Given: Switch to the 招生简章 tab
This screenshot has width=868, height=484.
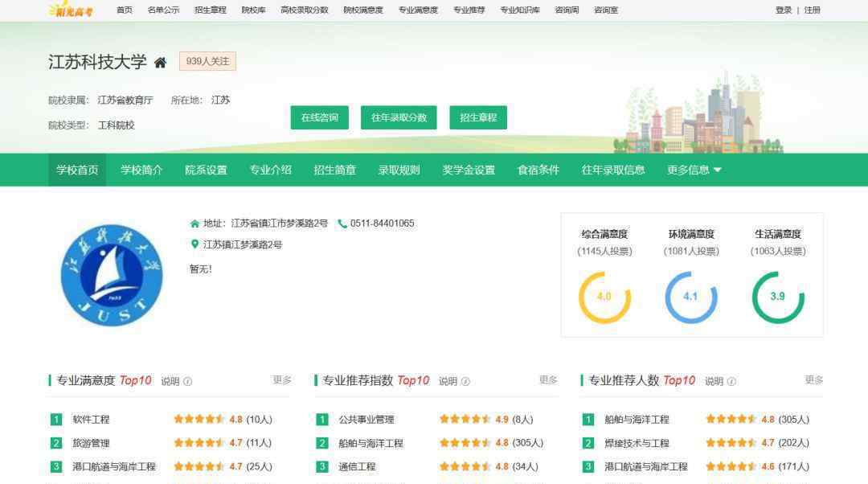Looking at the screenshot, I should 335,170.
